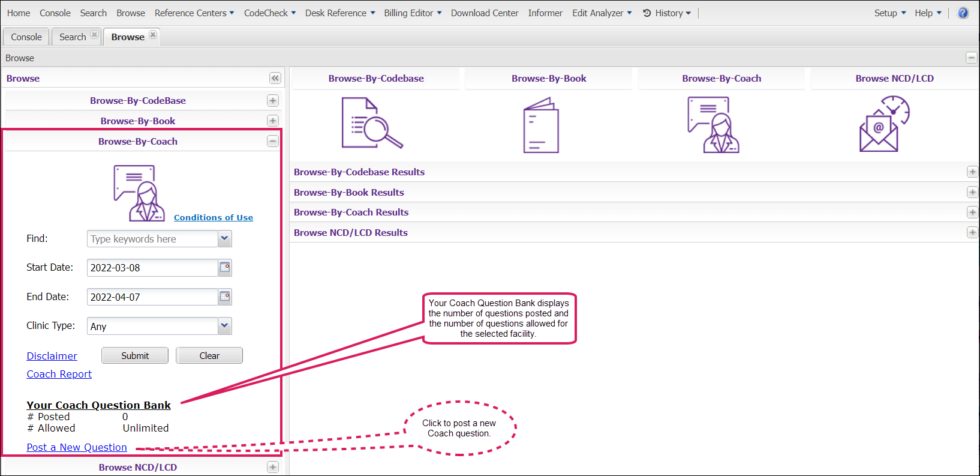
Task: Click the blue help question mark icon
Action: (963, 13)
